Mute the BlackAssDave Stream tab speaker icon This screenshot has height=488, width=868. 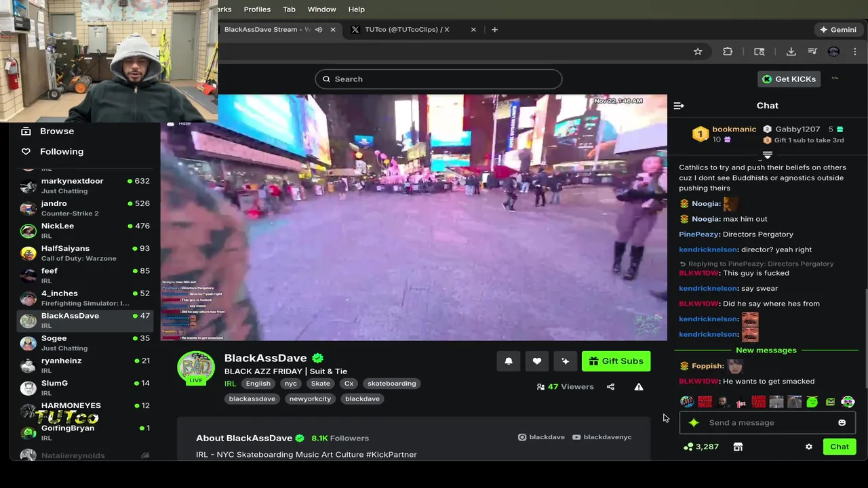click(319, 30)
